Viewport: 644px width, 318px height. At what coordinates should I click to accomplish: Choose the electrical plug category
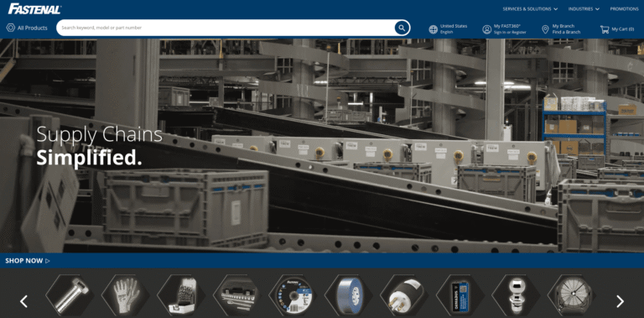point(404,295)
